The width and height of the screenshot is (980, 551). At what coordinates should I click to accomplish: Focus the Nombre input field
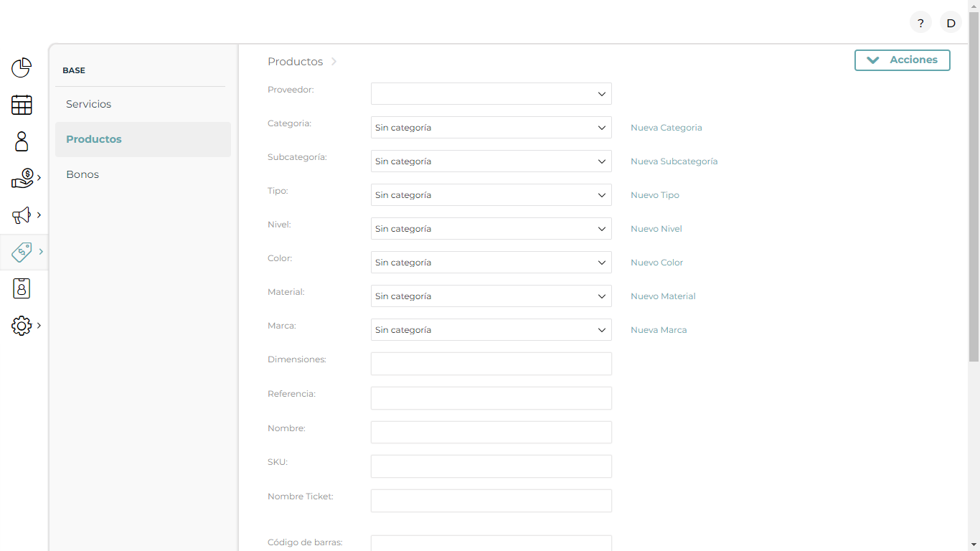pyautogui.click(x=491, y=433)
